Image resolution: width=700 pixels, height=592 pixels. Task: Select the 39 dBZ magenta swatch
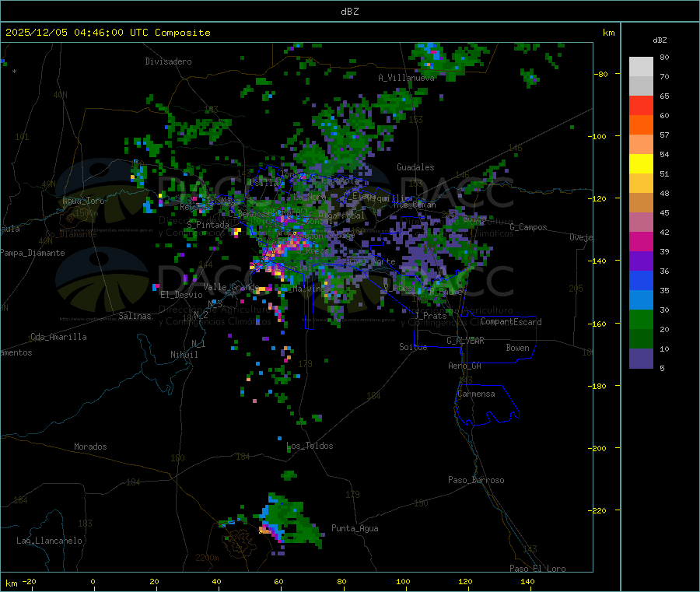(x=641, y=241)
